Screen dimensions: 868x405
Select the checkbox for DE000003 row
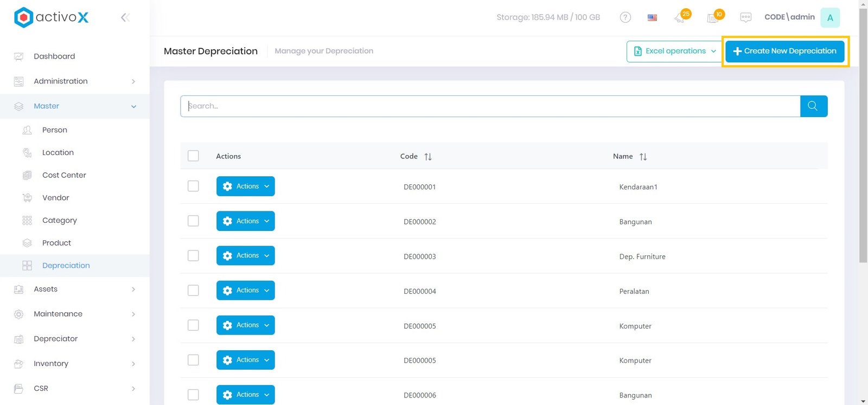193,255
